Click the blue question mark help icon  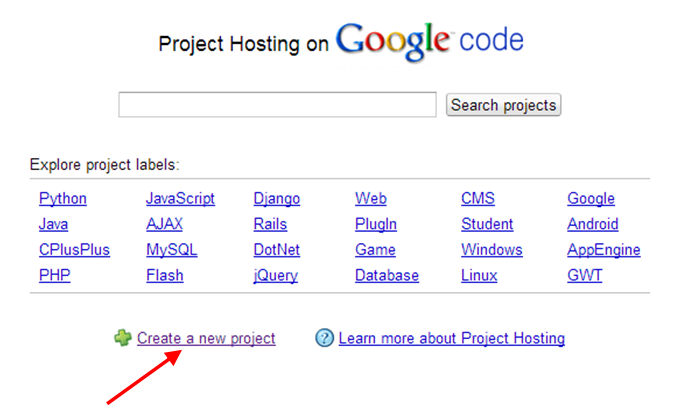tap(324, 339)
